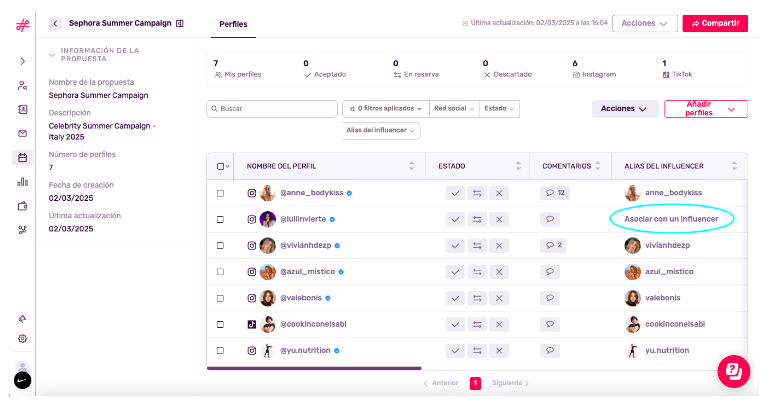Filter by Aceptado count
The height and width of the screenshot is (408, 772).
[325, 69]
